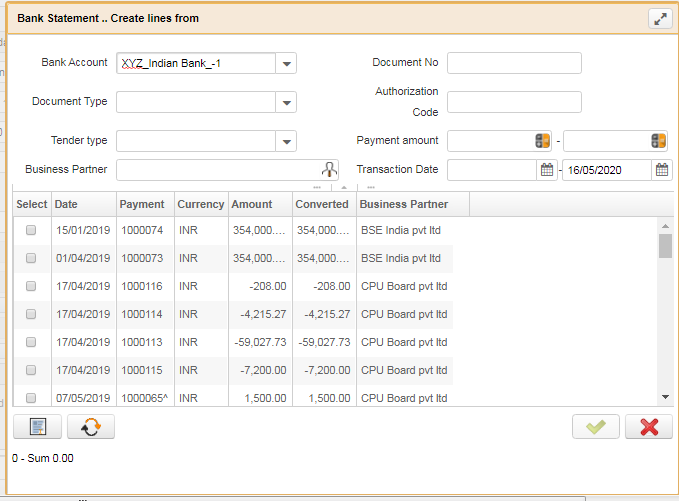Click the second Payment amount input
Image resolution: width=679 pixels, height=501 pixels.
pyautogui.click(x=607, y=141)
